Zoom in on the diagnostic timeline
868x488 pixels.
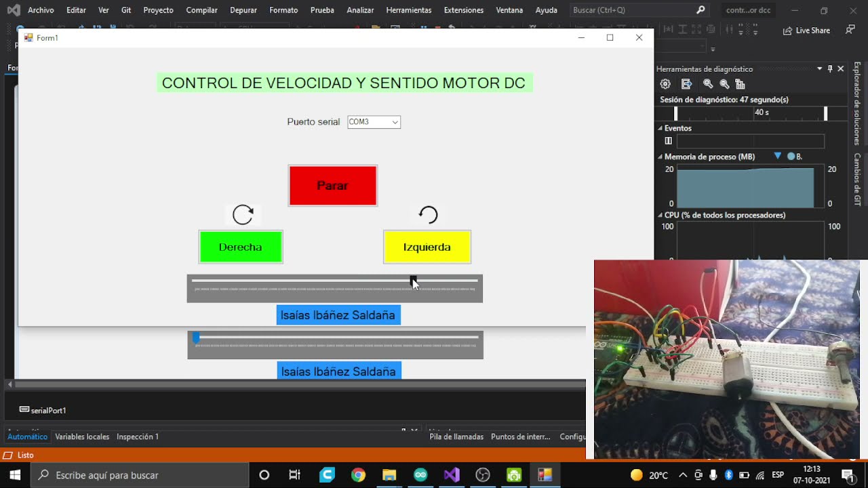pos(708,84)
